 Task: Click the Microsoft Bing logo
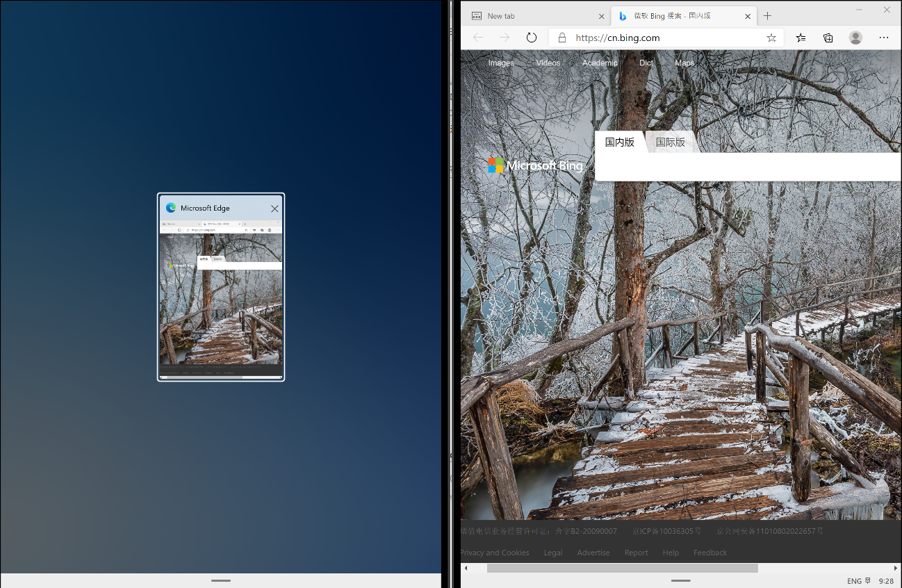point(536,165)
